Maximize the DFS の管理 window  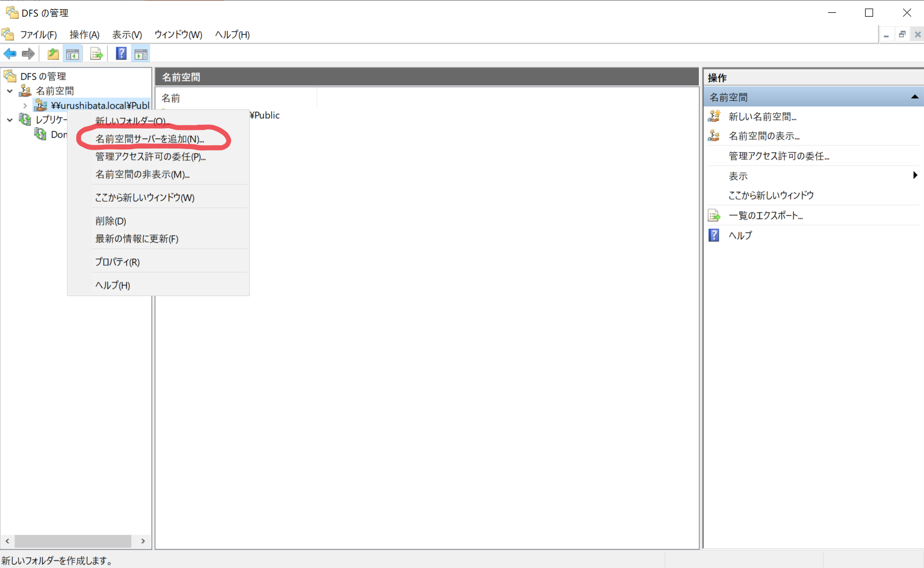[x=869, y=12]
